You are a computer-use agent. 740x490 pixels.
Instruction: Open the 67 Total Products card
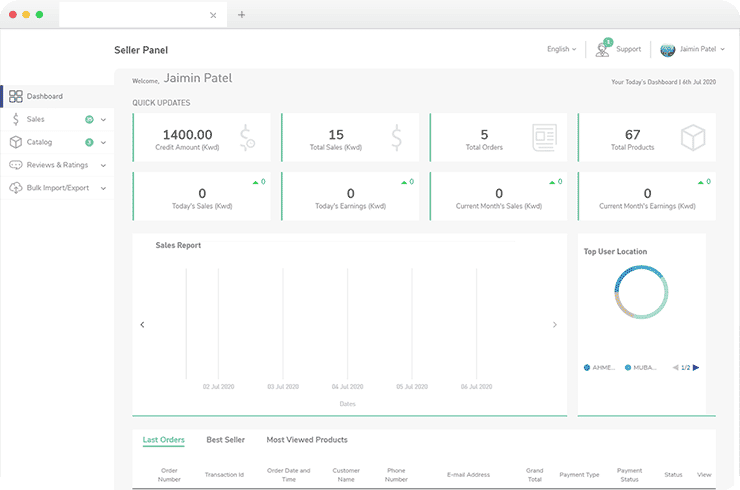click(647, 137)
